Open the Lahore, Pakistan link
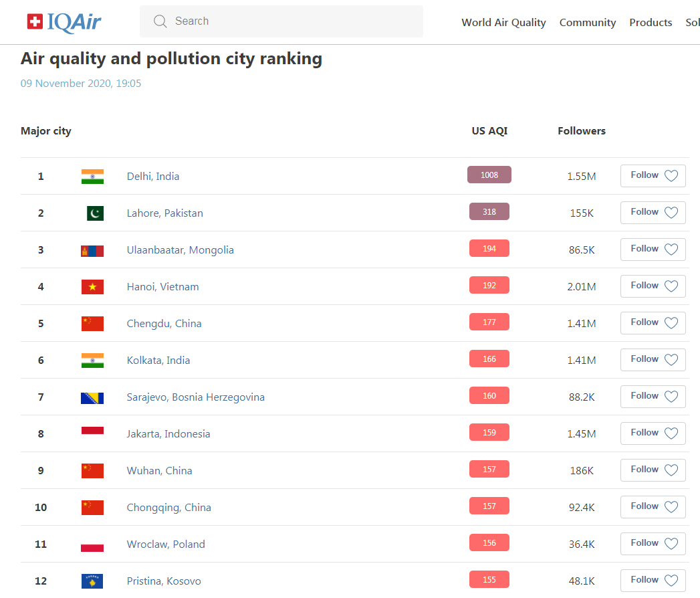The width and height of the screenshot is (700, 598). pos(164,213)
